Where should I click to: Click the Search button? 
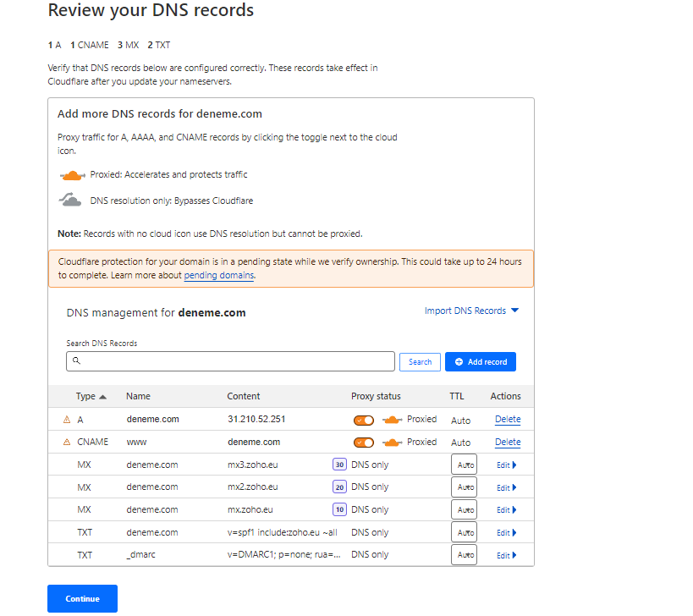[x=420, y=362]
